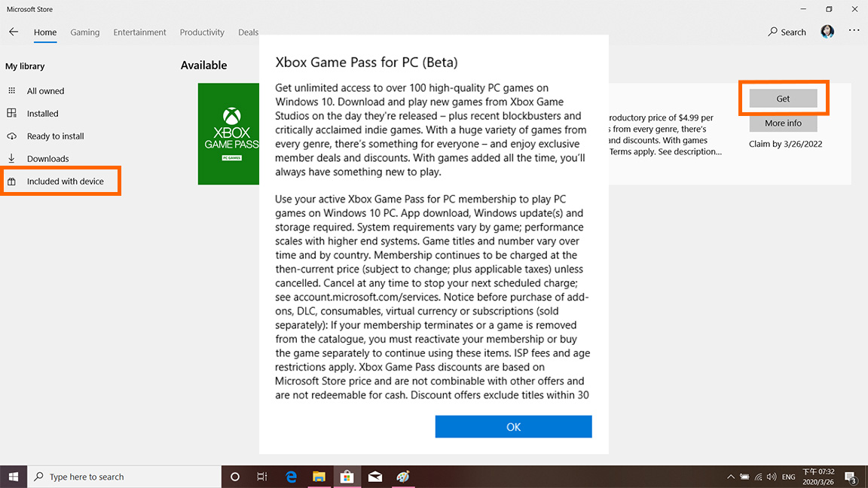Open the Entertainment tab

pyautogui.click(x=139, y=32)
